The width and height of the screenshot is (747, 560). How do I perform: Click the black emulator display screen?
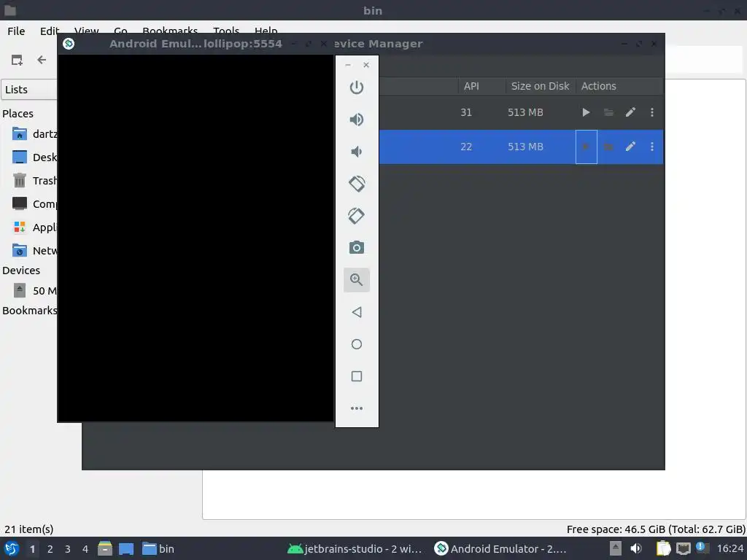[196, 238]
